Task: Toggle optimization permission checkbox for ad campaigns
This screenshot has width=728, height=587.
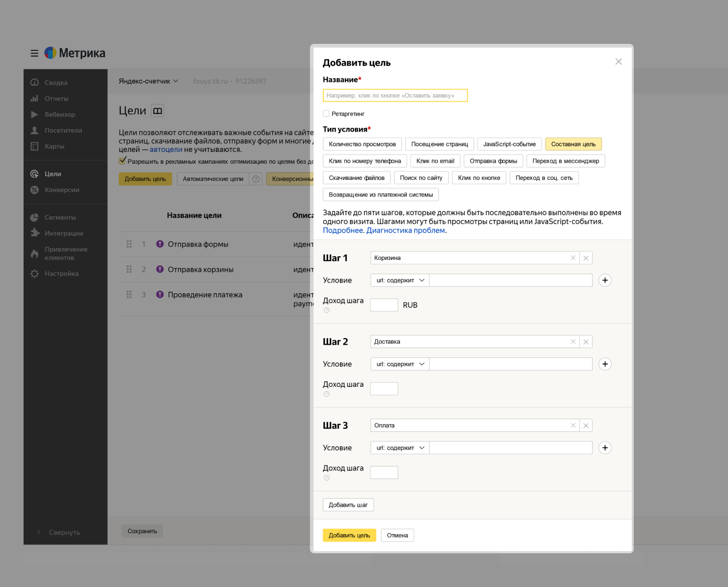Action: [123, 161]
